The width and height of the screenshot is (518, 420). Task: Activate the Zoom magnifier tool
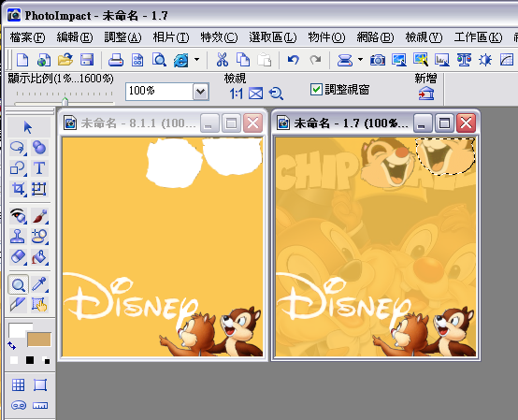point(18,284)
